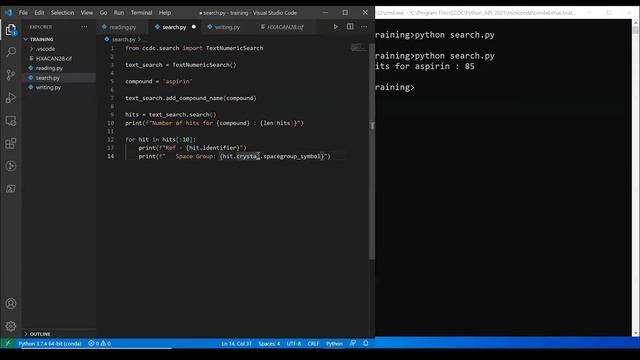The height and width of the screenshot is (360, 640).
Task: Click the editor vertical scrollbar
Action: point(371,151)
